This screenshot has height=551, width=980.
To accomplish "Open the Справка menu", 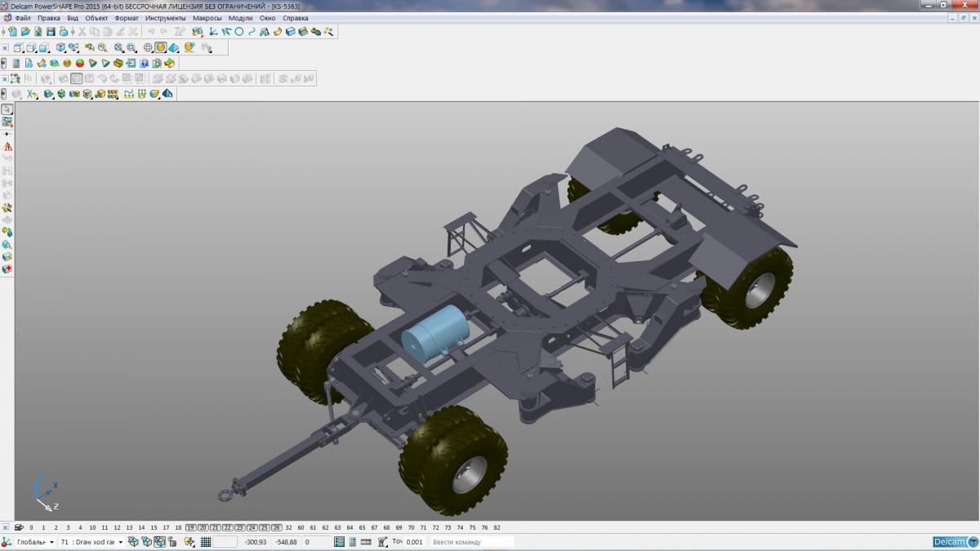I will (296, 18).
